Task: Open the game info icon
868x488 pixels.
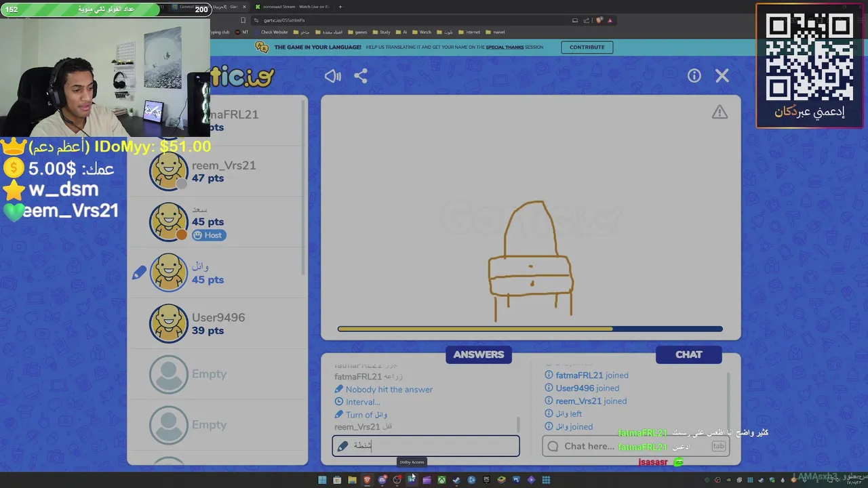Action: point(694,76)
